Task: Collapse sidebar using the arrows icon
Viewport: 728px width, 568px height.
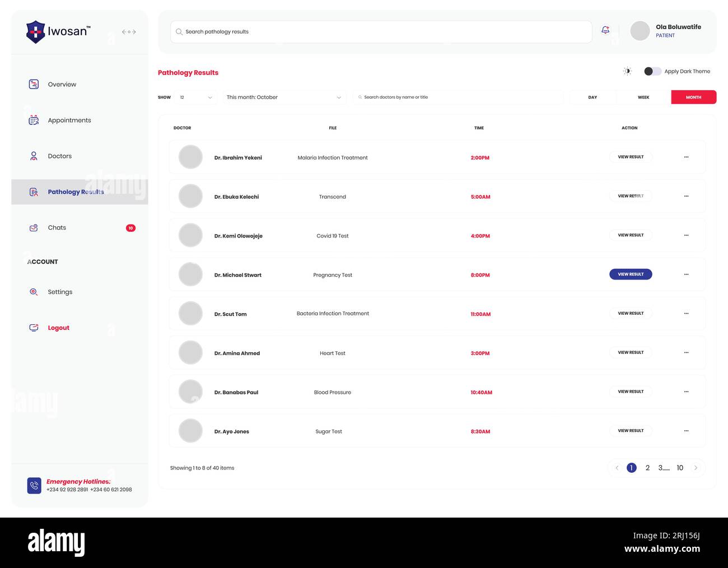Action: click(x=129, y=32)
